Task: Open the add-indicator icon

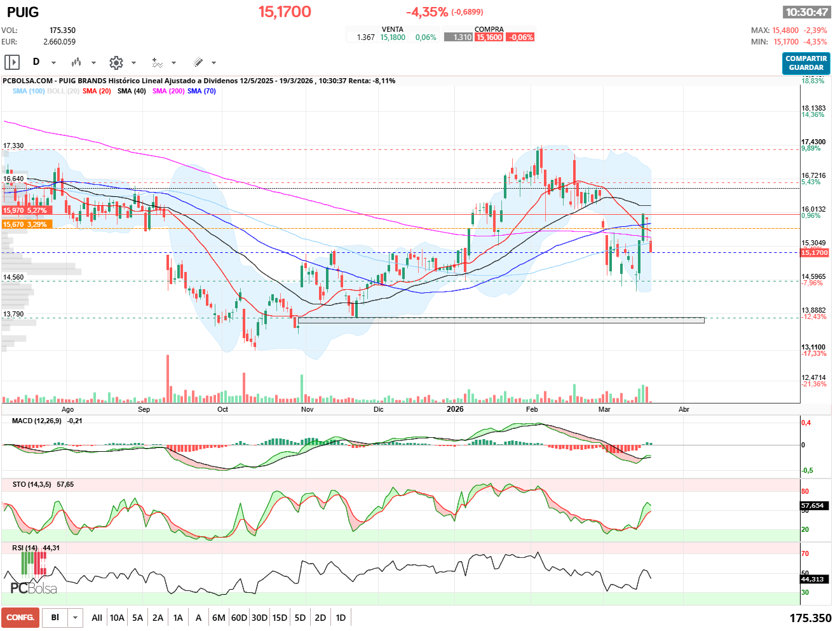Action: pos(157,62)
